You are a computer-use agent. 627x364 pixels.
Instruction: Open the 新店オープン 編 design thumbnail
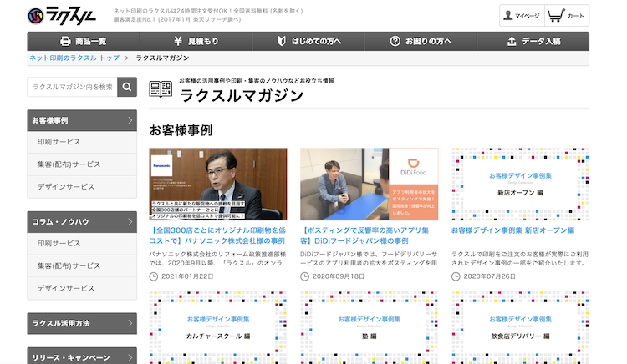(x=520, y=184)
